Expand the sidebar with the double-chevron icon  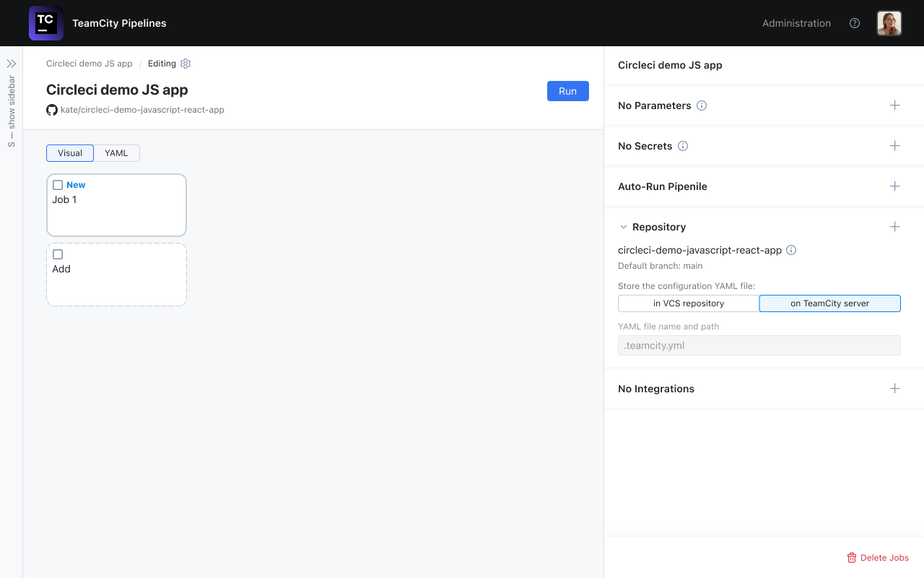click(12, 64)
